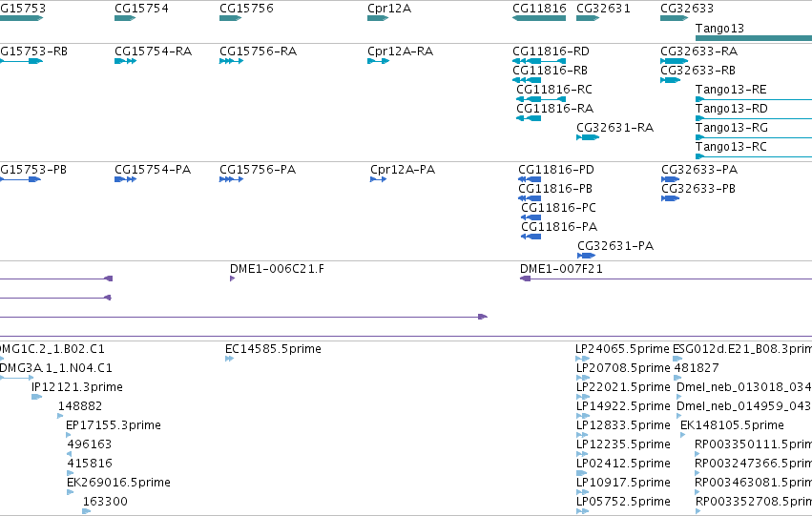Select the RP003352708.5prime EST label

754,502
